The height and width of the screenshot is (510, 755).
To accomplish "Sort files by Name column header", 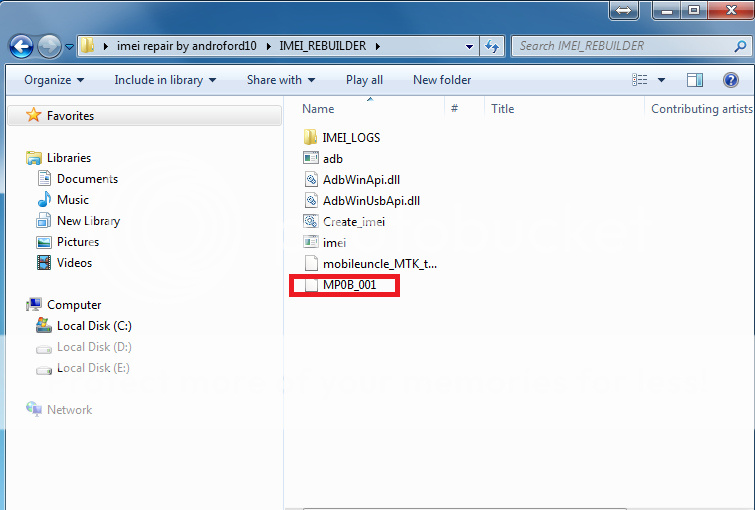I will [x=318, y=109].
